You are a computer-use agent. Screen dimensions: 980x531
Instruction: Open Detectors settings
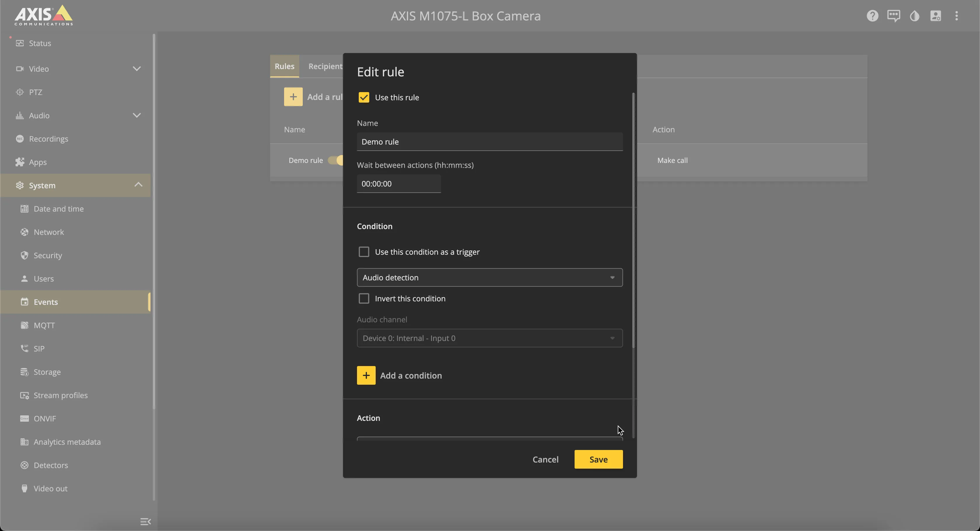coord(75,465)
